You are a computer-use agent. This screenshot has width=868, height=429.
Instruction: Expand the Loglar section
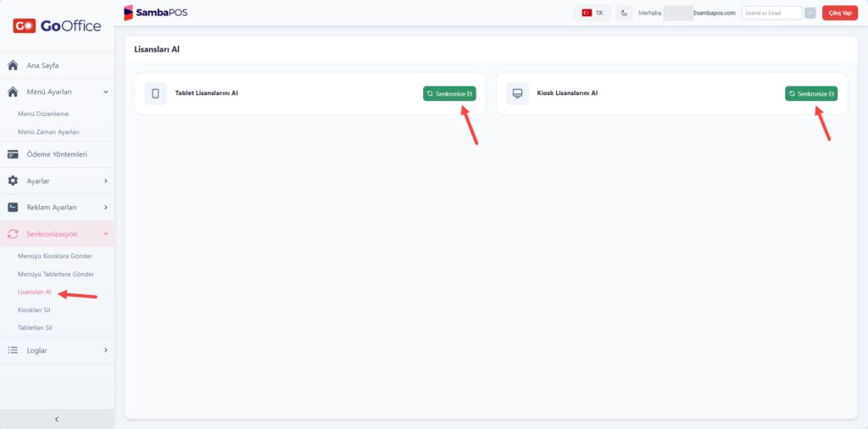(57, 350)
